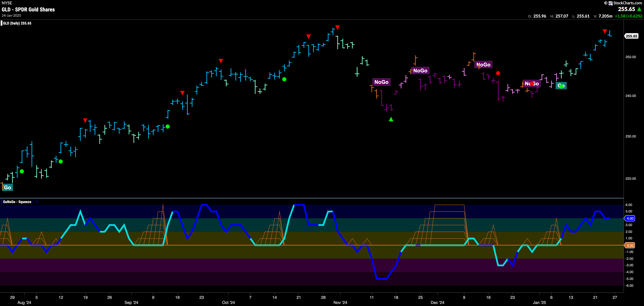Click the 6.00 squeeze axis label
644x306 pixels.
click(x=629, y=205)
